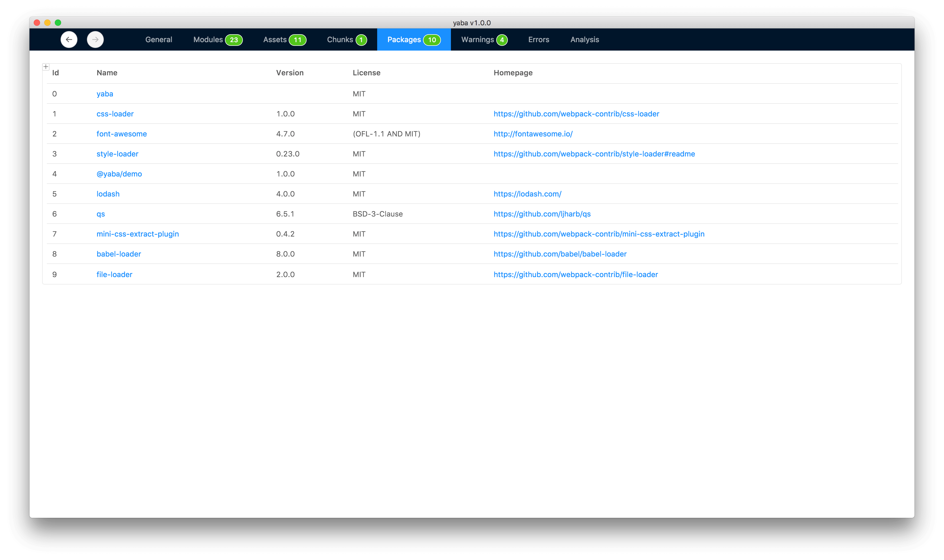Switch to the Assets tab

click(284, 40)
